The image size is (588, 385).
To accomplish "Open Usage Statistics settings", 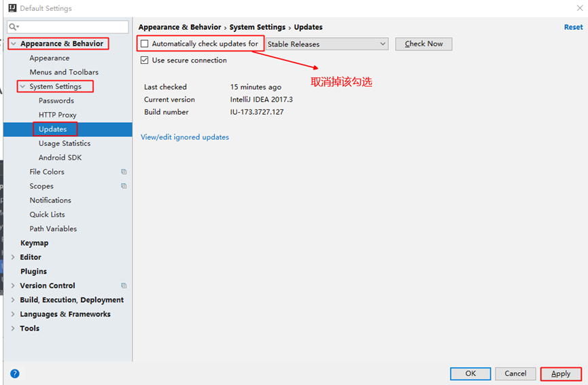I will 65,143.
